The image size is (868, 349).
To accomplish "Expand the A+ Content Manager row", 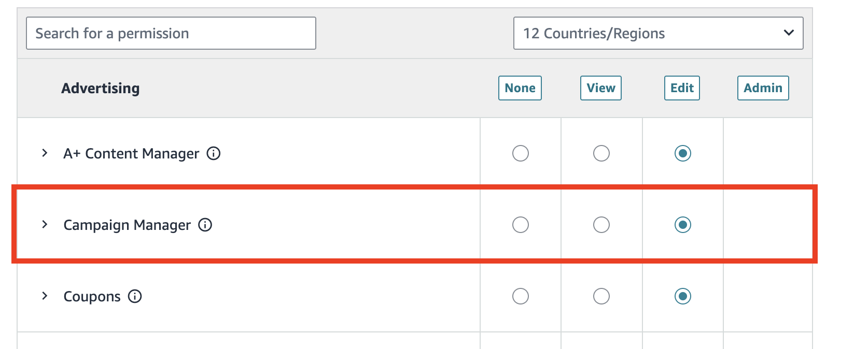I will tap(45, 153).
